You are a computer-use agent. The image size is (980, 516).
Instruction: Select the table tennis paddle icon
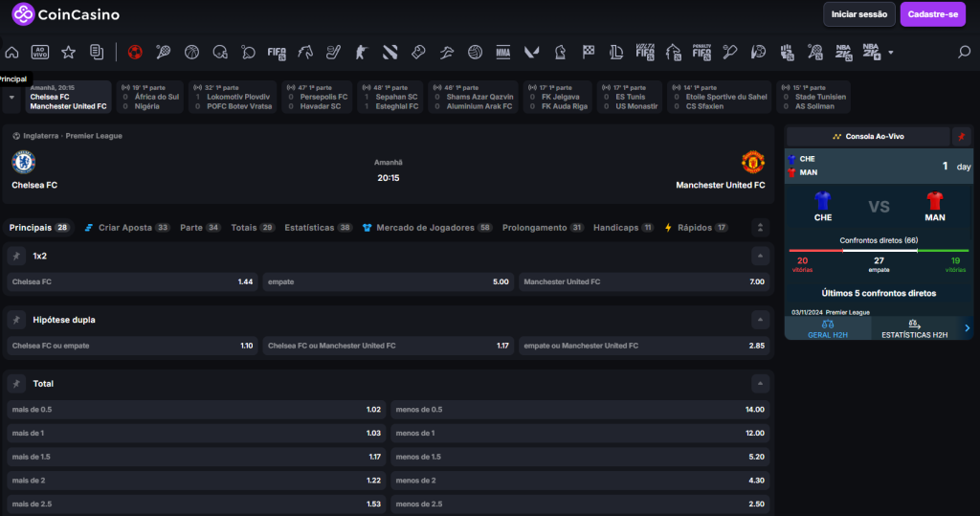(248, 53)
